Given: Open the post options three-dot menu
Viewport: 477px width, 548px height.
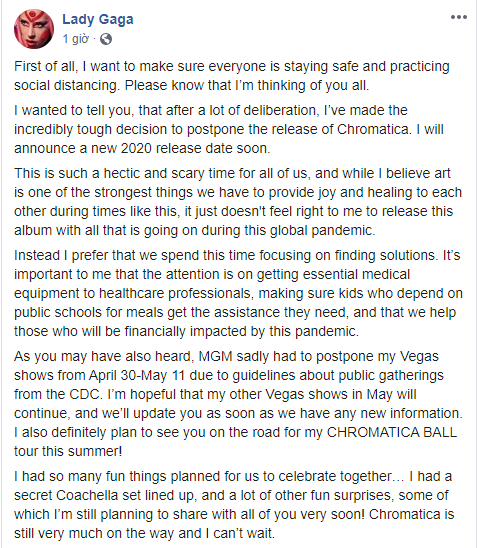Looking at the screenshot, I should 458,17.
